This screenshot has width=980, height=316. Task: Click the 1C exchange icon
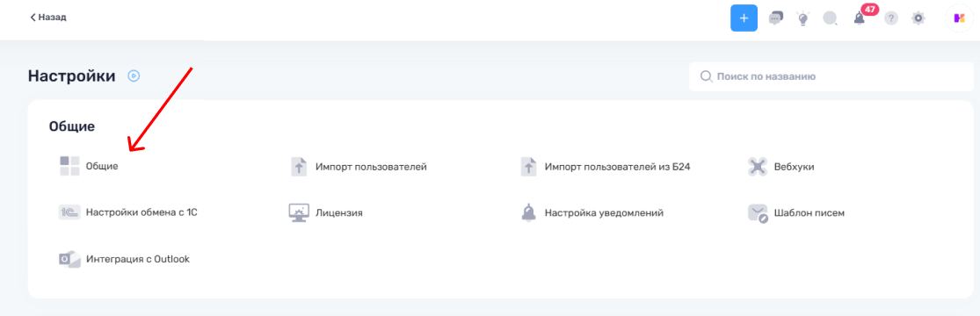(69, 213)
